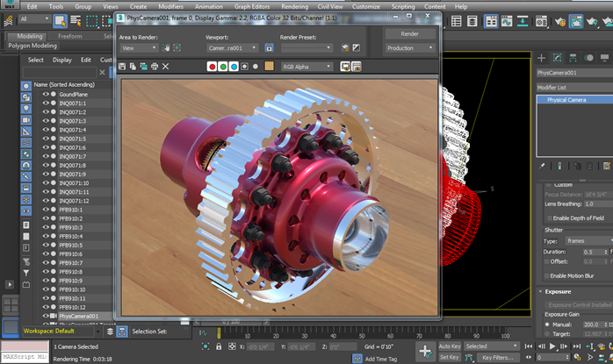Open the Curve Editor toolbar icon
613x364 pixels.
[x=507, y=21]
